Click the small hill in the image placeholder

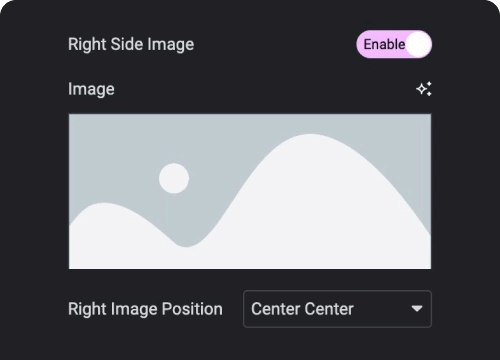110,233
